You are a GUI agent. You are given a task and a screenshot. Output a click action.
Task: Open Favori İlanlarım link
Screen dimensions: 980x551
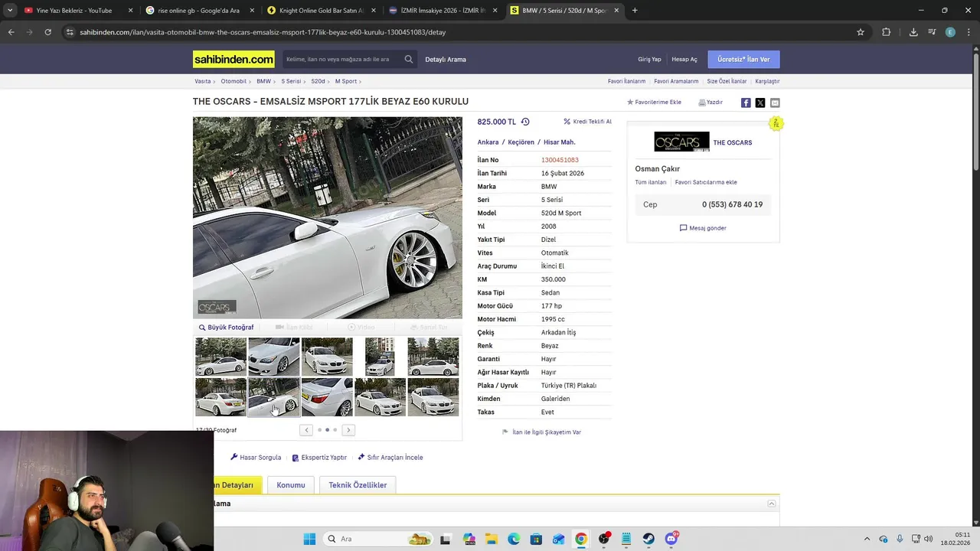pos(627,81)
